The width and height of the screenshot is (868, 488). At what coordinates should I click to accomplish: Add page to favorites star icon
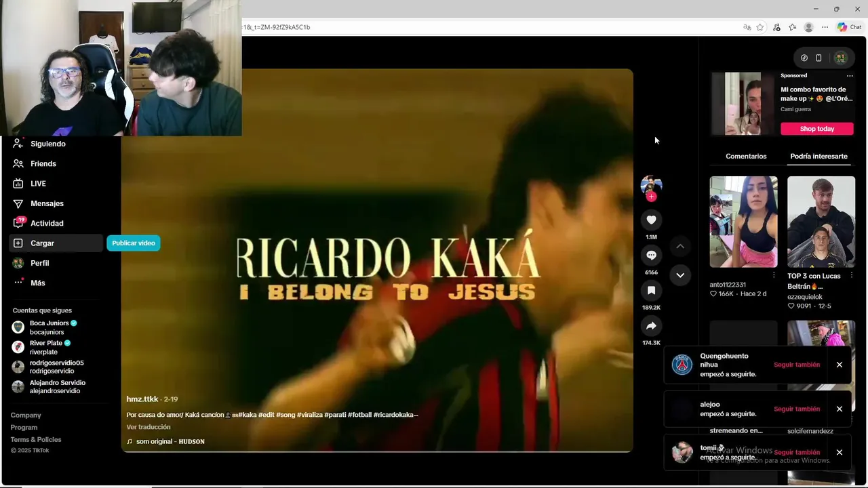760,27
